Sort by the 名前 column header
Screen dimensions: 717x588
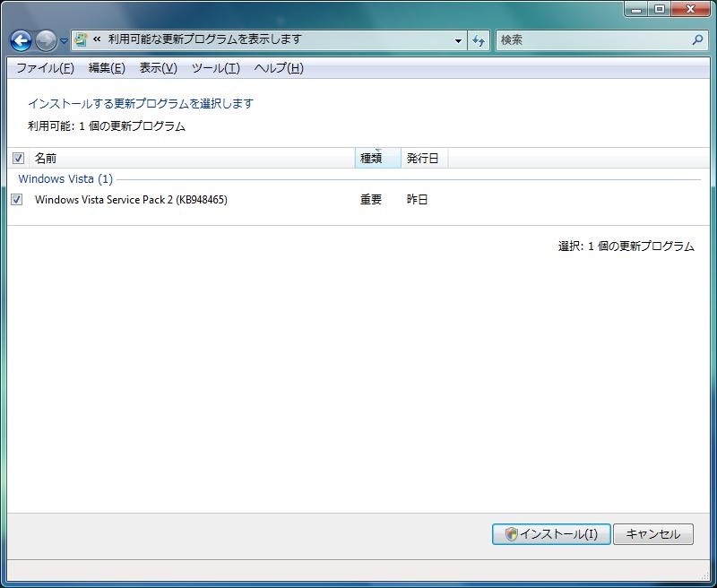click(x=192, y=158)
